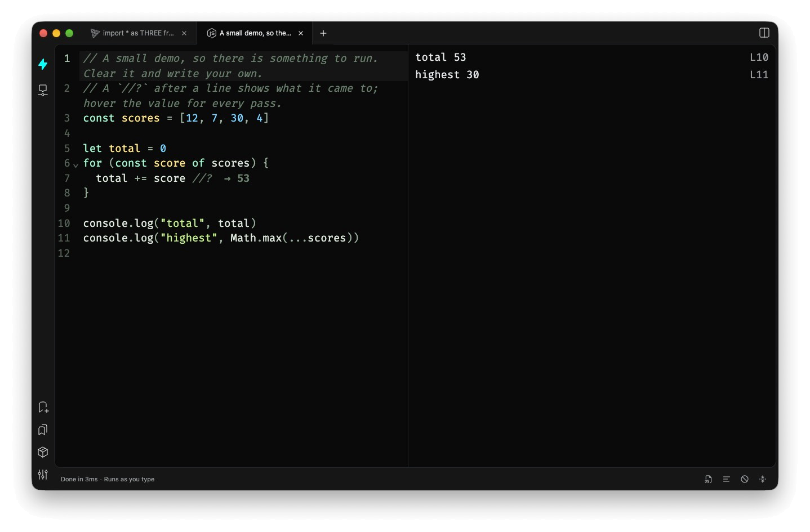Viewport: 810px width, 532px height.
Task: Jump to the L10 line reference in output
Action: point(759,57)
